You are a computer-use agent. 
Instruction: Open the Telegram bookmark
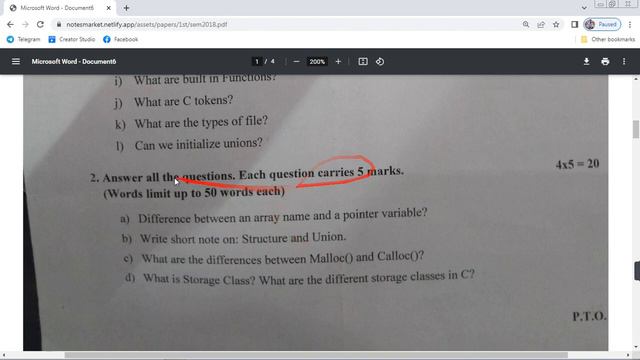coord(24,39)
